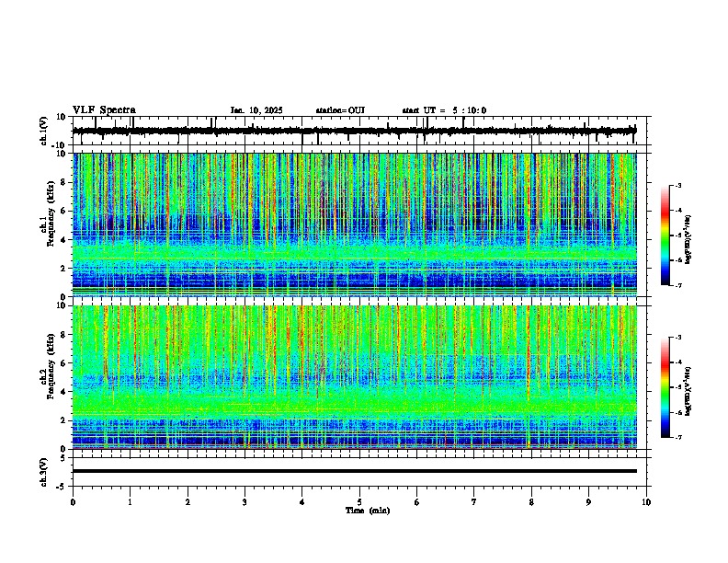Click the ch.2 colorbar PSD unit label
The image size is (728, 563).
[x=688, y=391]
